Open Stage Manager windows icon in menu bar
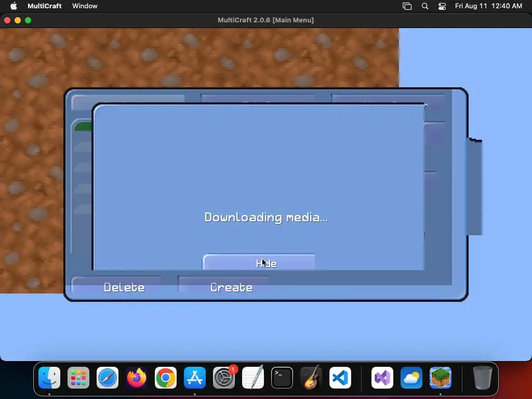This screenshot has width=532, height=399. 407,6
